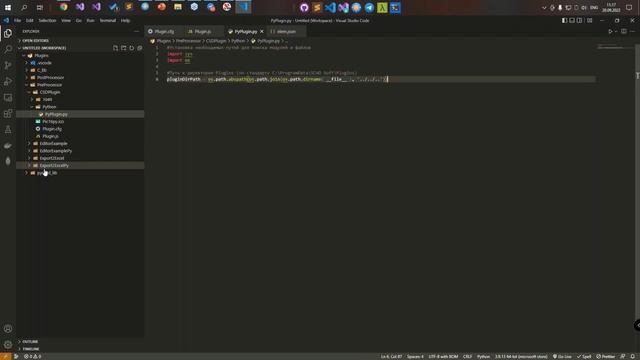Open run options dropdown beside play button
The height and width of the screenshot is (360, 640).
(616, 31)
